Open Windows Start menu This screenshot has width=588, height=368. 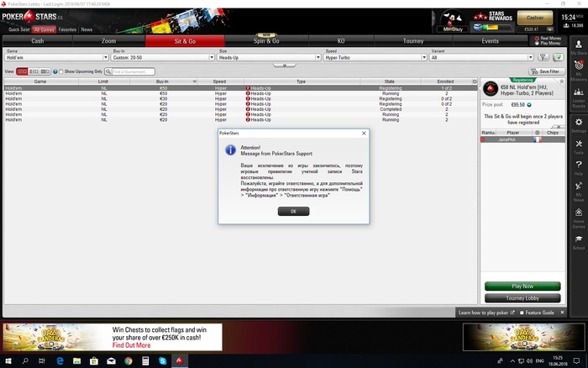click(8, 361)
